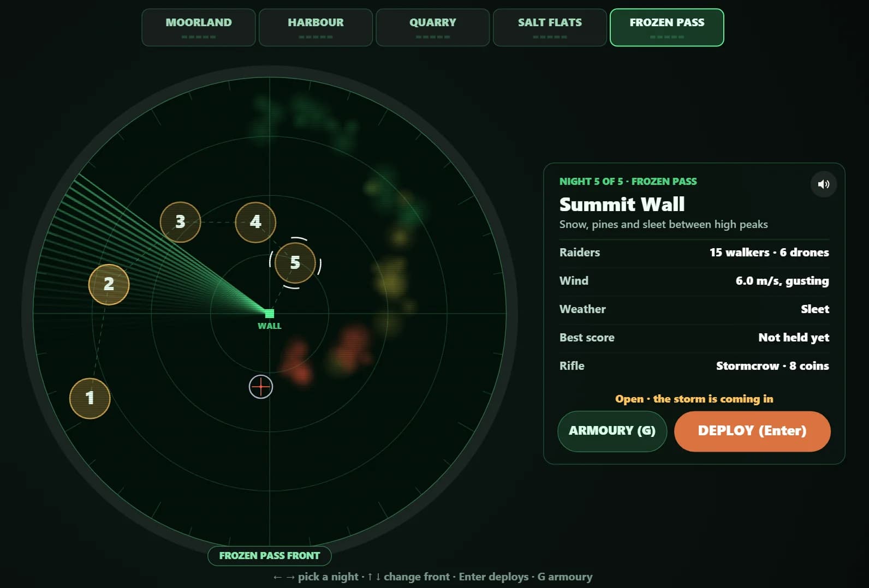
Task: Click '15 walkers · 6 drones' raiders value
Action: (x=769, y=253)
